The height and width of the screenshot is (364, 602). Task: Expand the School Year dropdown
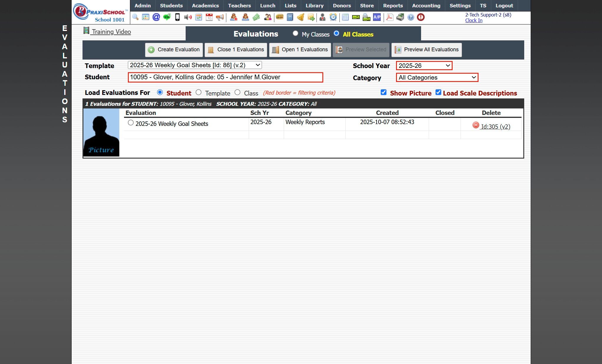[x=424, y=66]
